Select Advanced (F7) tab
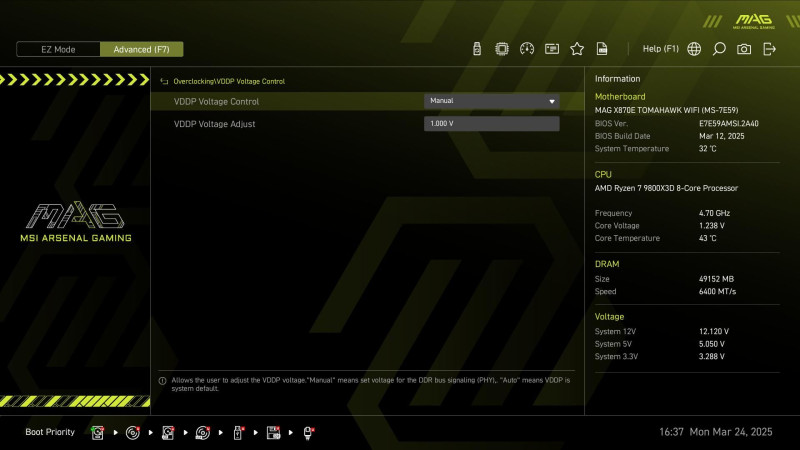Image resolution: width=800 pixels, height=450 pixels. [x=141, y=49]
